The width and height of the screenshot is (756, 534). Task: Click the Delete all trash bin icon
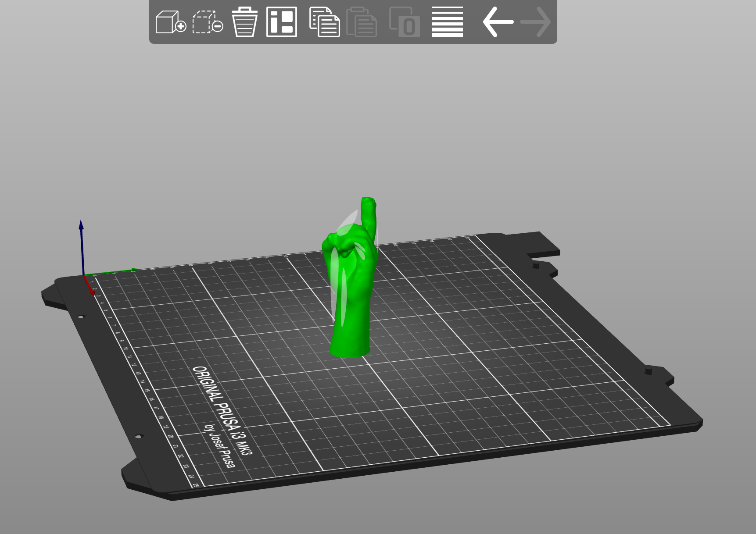pyautogui.click(x=244, y=22)
